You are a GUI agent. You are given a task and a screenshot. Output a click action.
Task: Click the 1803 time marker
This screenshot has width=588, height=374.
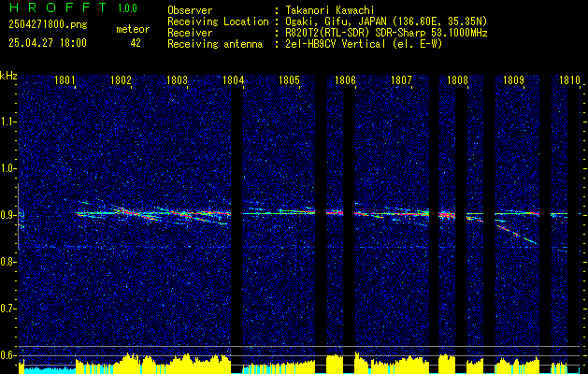click(177, 80)
